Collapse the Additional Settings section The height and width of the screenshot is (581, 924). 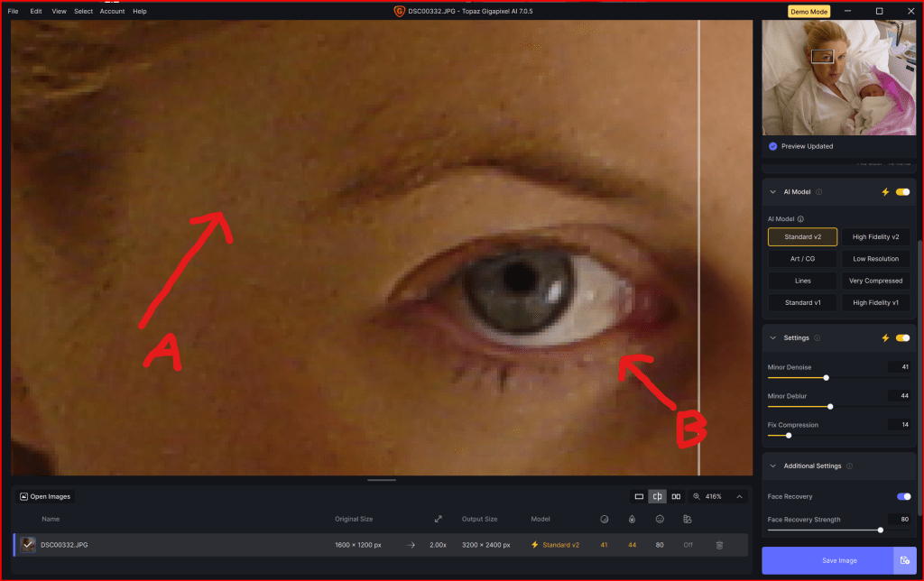(773, 466)
